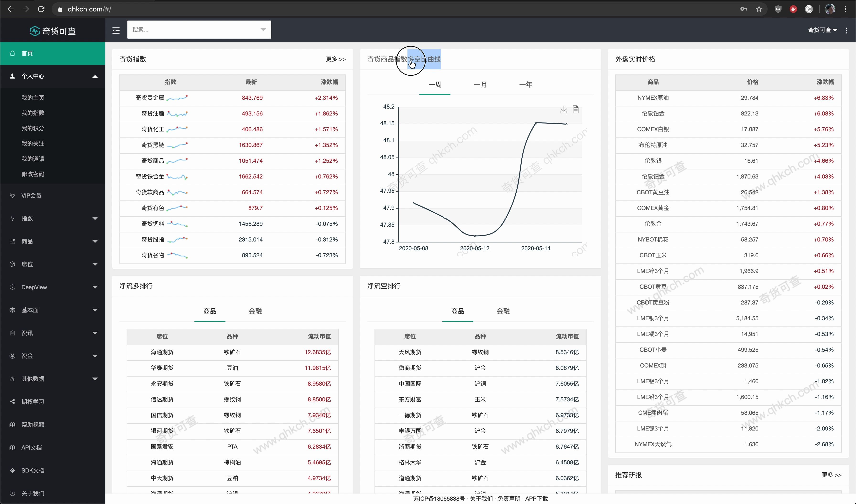The width and height of the screenshot is (856, 504).
Task: Expand the 商品 sidebar menu
Action: point(95,241)
